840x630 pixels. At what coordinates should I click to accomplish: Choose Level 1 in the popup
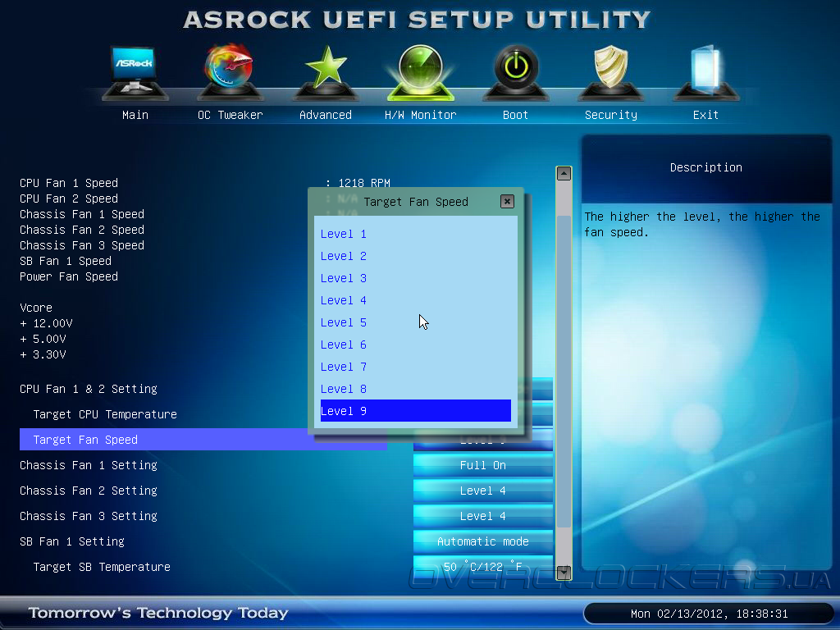tap(415, 234)
